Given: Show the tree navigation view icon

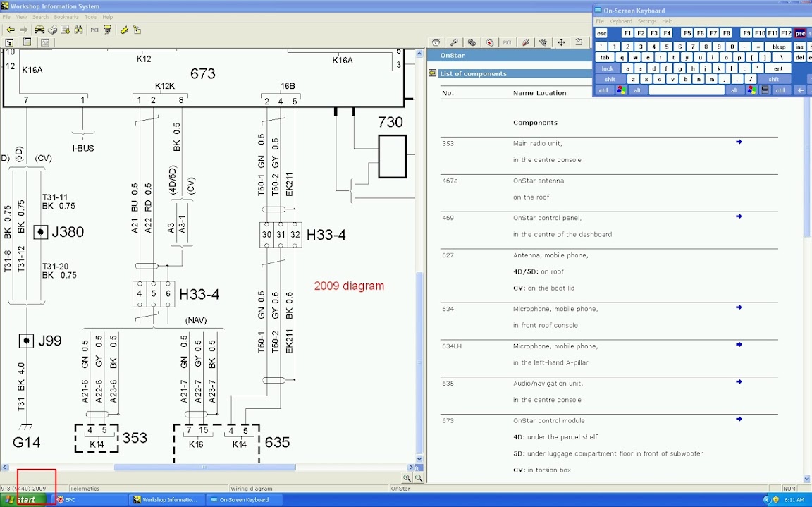Looking at the screenshot, I should click(9, 42).
